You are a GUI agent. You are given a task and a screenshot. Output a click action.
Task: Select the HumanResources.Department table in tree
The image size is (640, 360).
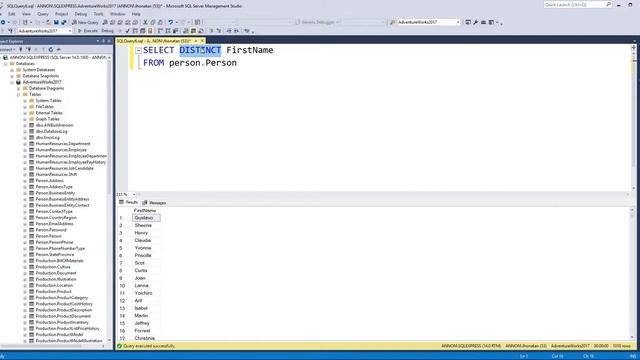pos(63,144)
